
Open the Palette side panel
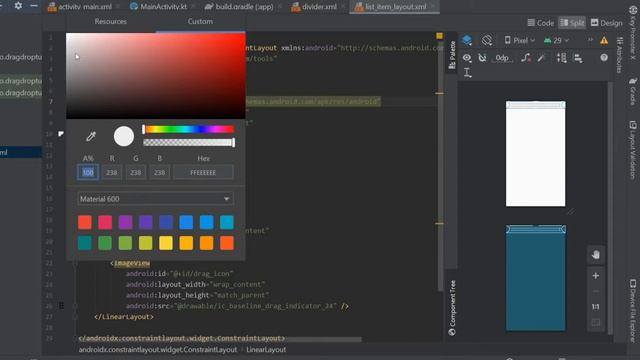coord(452,55)
